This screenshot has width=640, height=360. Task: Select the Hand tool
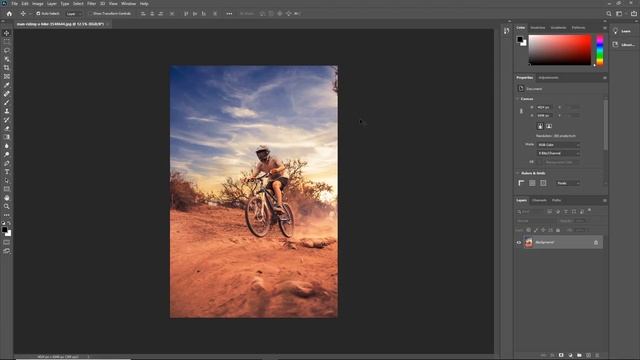tap(7, 198)
